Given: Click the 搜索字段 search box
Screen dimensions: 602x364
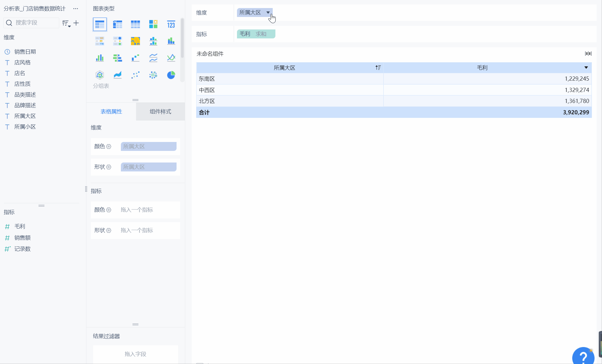Looking at the screenshot, I should pyautogui.click(x=31, y=23).
